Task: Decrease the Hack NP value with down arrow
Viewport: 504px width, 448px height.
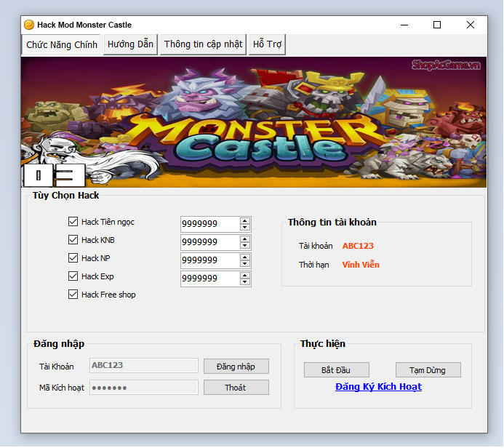Action: pos(245,264)
